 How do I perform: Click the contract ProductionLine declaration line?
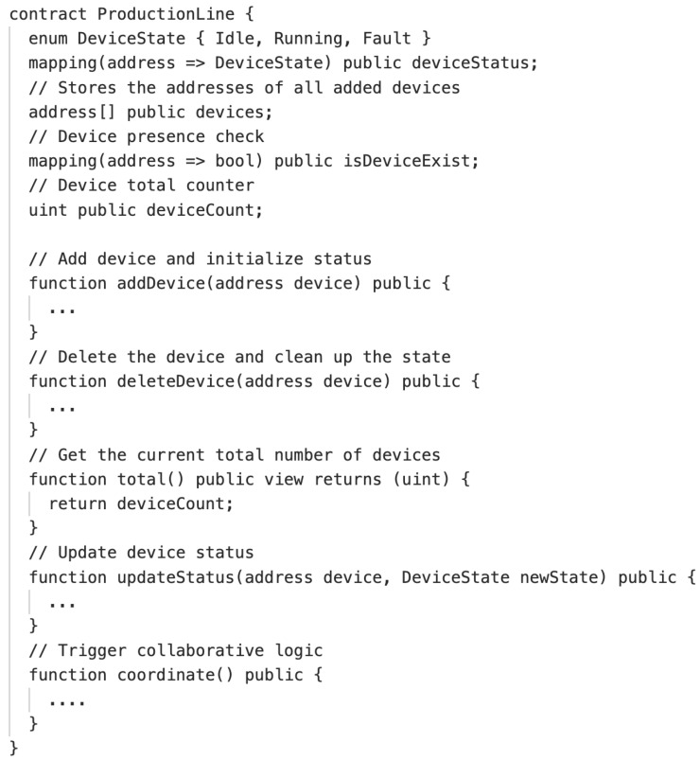coord(131,14)
